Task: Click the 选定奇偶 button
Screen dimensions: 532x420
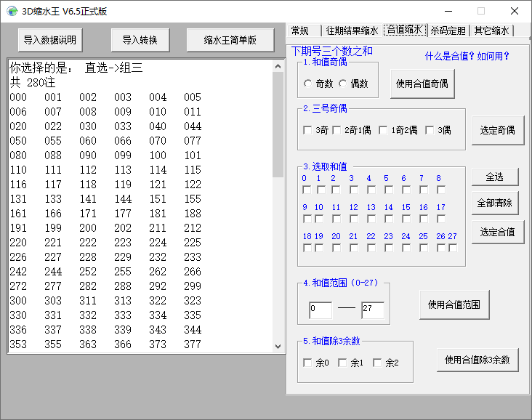Action: click(497, 130)
